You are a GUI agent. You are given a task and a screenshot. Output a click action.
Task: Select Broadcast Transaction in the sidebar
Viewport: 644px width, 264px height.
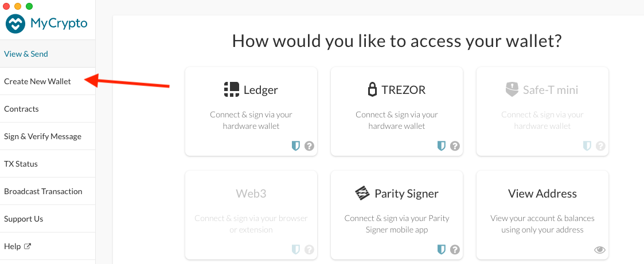point(44,191)
